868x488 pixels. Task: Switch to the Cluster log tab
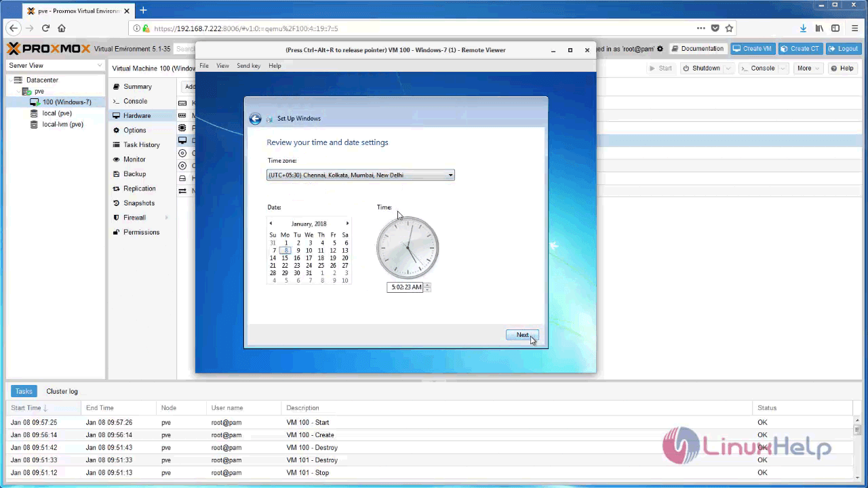(x=62, y=391)
